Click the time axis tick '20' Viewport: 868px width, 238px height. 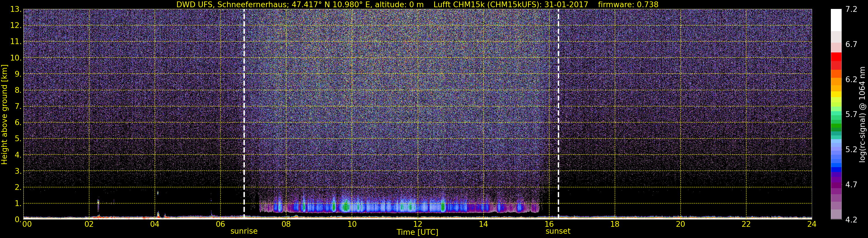[x=680, y=224]
